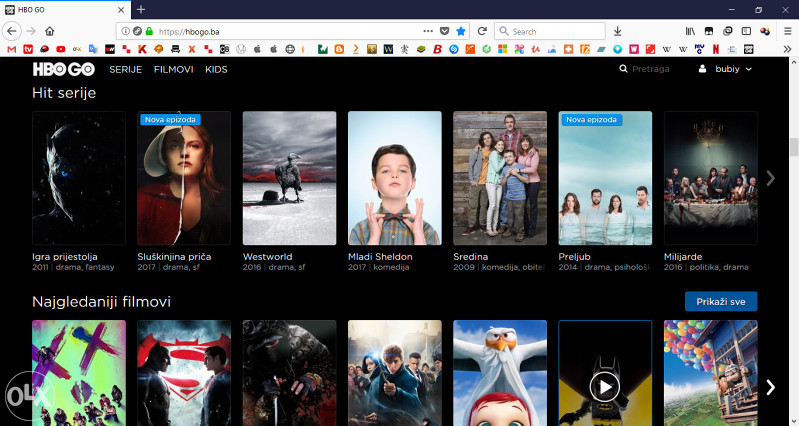Screen dimensions: 799x426
Task: Click the user profile avatar icon
Action: [x=702, y=68]
